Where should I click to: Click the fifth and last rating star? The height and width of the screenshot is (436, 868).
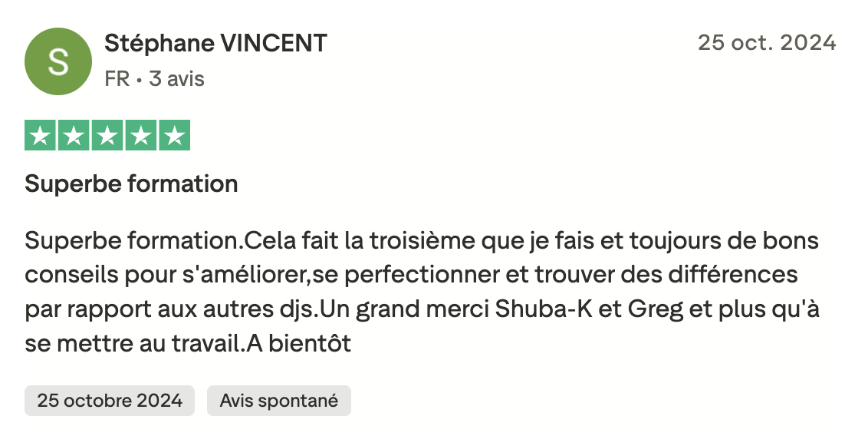pos(175,136)
